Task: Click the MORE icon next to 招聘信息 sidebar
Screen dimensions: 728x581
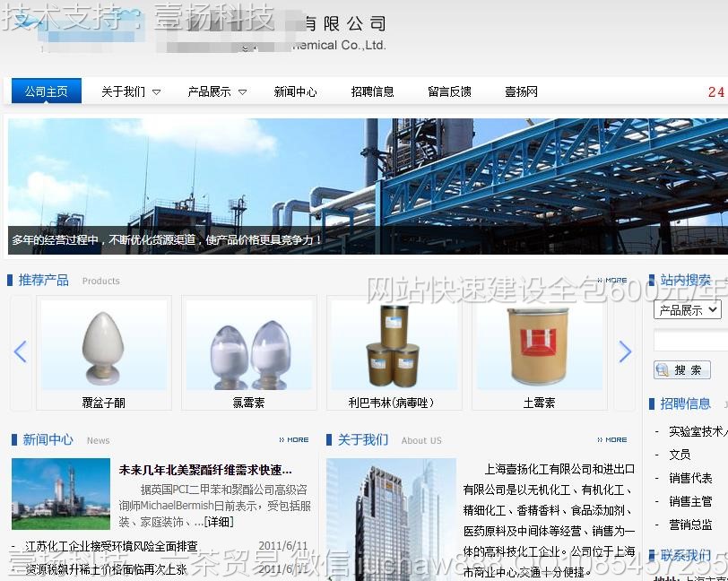Action: 723,403
